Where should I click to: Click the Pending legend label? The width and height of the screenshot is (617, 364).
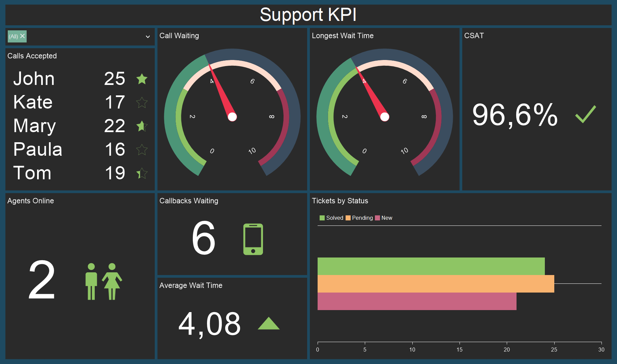pyautogui.click(x=362, y=218)
